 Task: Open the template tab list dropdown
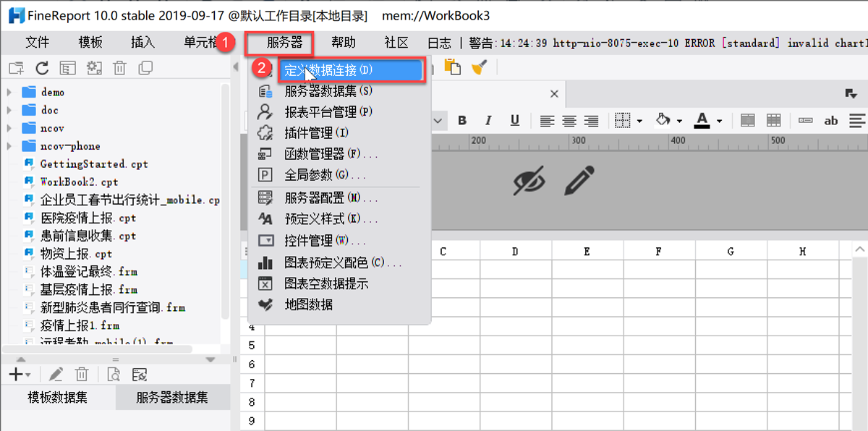851,93
